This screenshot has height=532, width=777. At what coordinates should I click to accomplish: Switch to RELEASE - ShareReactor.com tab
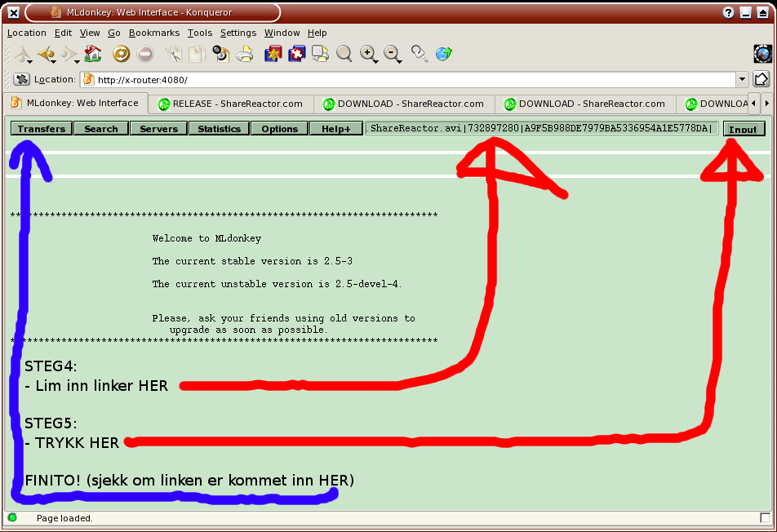click(x=230, y=104)
